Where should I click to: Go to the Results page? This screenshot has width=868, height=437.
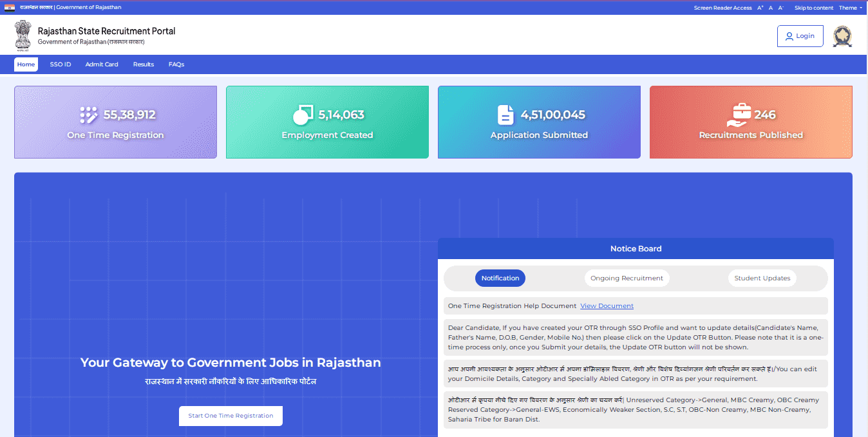coord(144,64)
